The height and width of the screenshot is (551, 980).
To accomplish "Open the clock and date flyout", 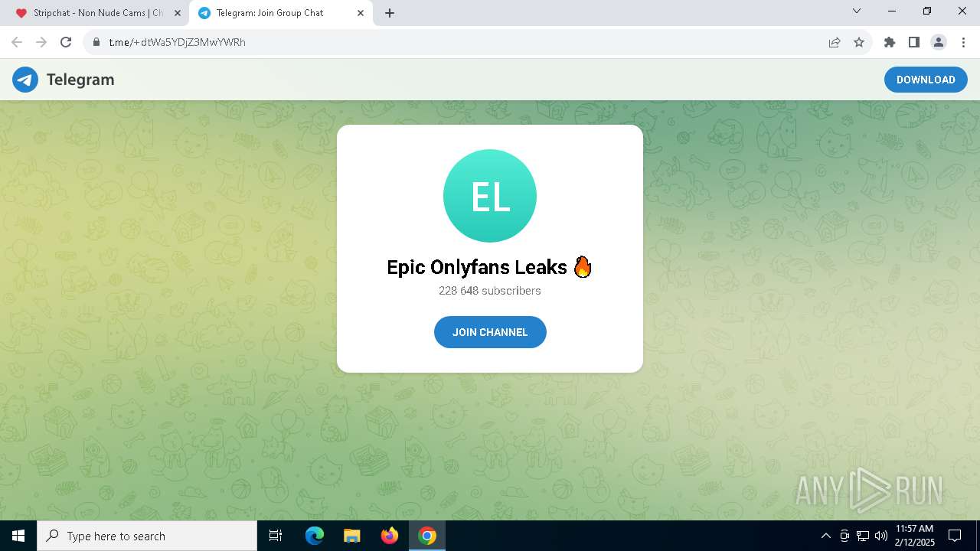I will [x=914, y=536].
